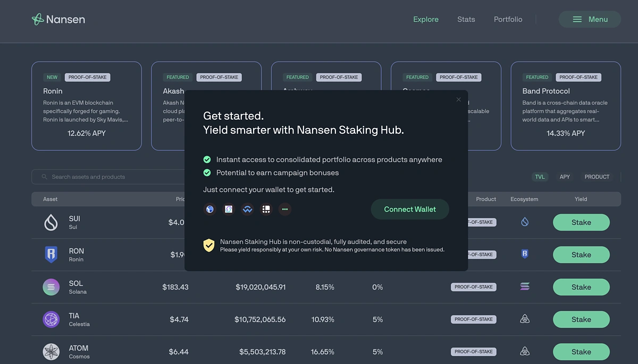Click the Cosmos ecosystem icon in TIA row
Screen dimensions: 638x364
[x=525, y=319]
